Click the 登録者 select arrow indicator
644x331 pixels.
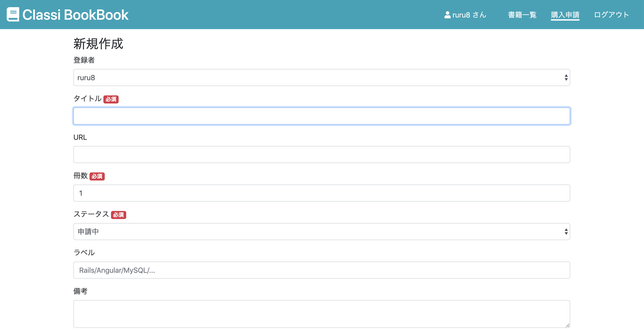pyautogui.click(x=566, y=77)
